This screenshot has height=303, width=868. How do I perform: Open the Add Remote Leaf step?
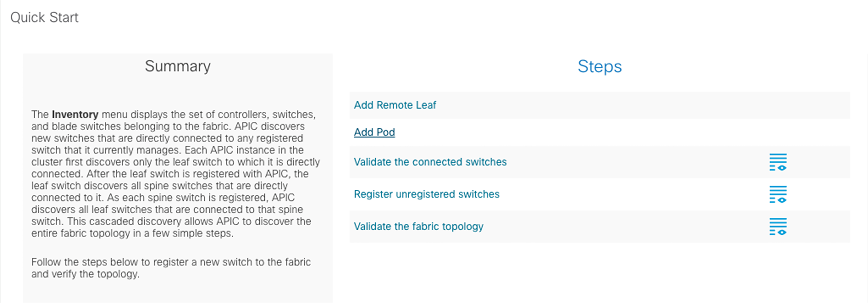pyautogui.click(x=395, y=105)
